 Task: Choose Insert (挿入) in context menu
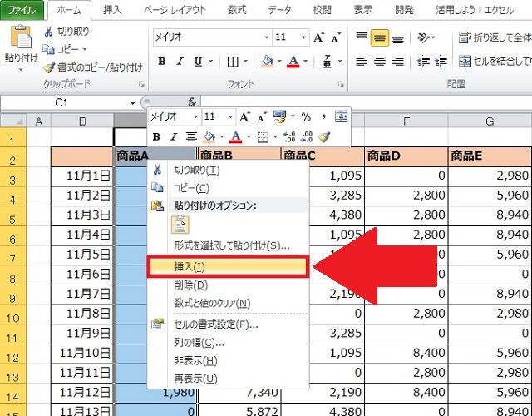click(228, 267)
